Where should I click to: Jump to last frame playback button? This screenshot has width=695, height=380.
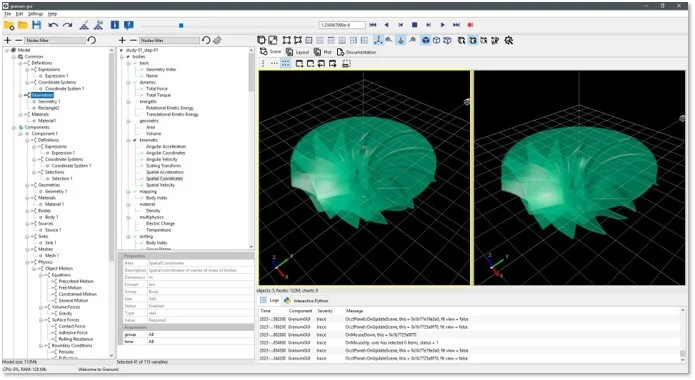tap(456, 25)
